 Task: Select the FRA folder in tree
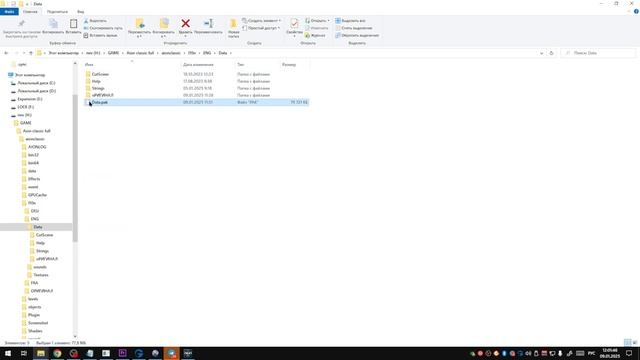pyautogui.click(x=34, y=283)
